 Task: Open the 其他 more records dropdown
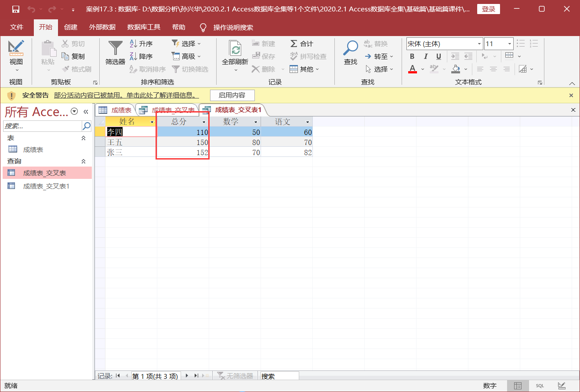(304, 69)
